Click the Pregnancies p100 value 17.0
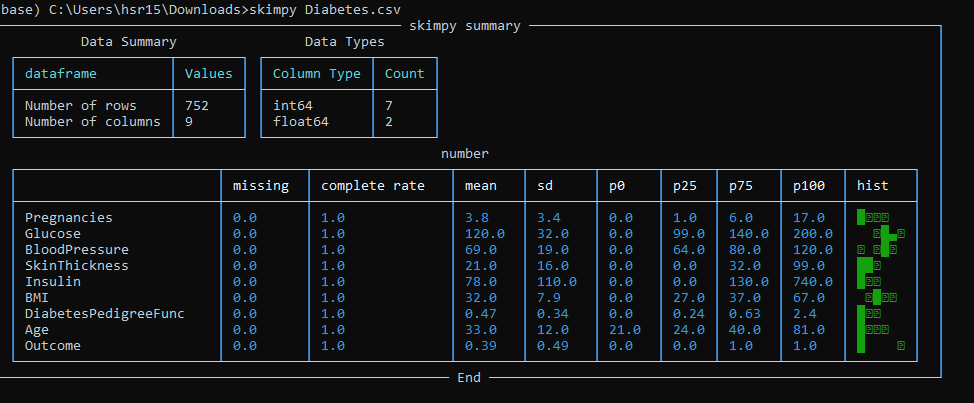 pos(809,218)
